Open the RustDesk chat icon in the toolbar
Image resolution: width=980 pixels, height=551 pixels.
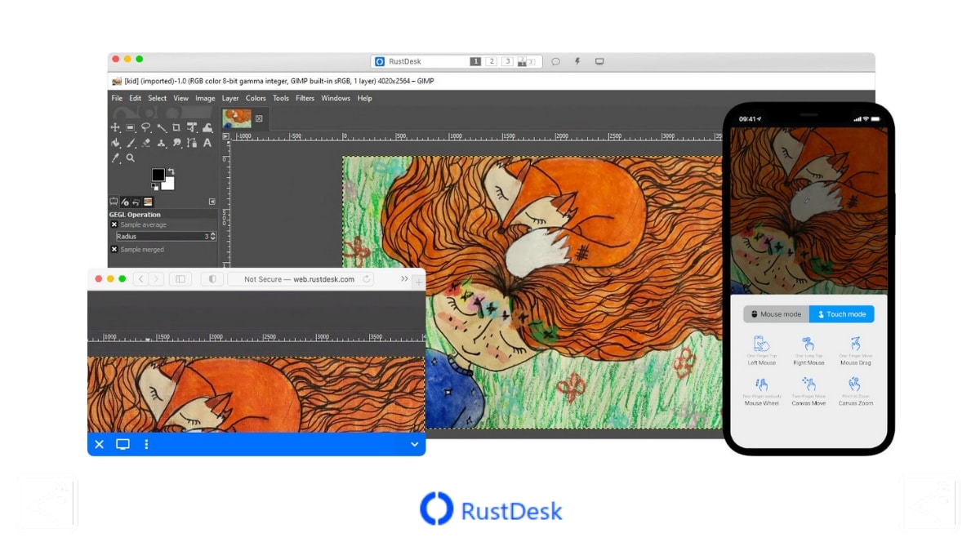[556, 61]
